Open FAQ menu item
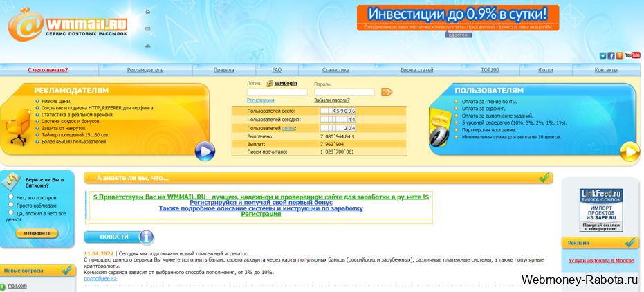Image resolution: width=644 pixels, height=292 pixels. point(277,70)
